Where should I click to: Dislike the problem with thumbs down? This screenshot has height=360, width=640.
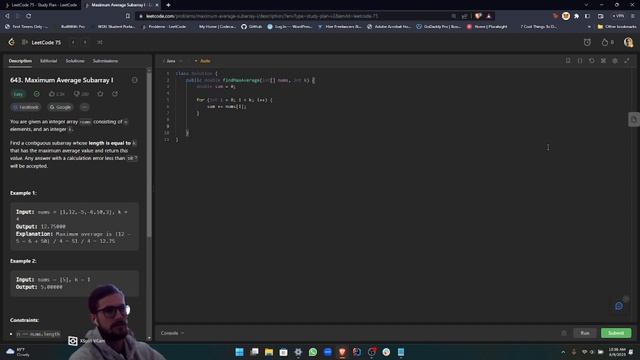click(81, 94)
